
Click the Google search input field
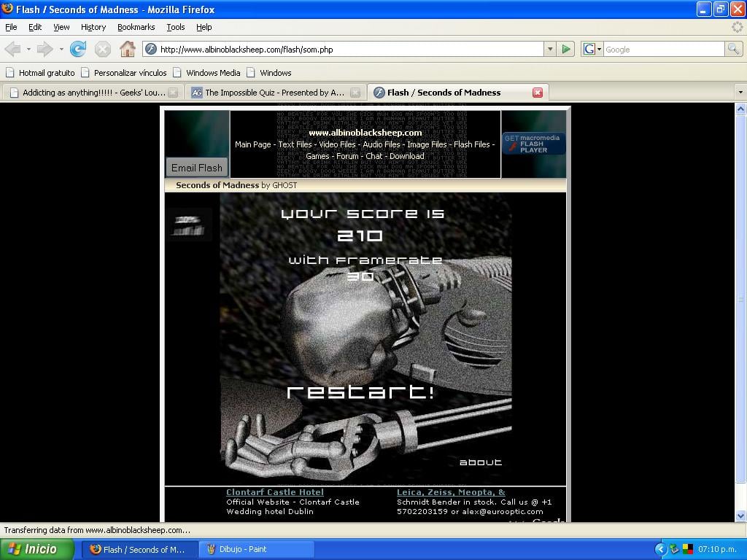(664, 49)
